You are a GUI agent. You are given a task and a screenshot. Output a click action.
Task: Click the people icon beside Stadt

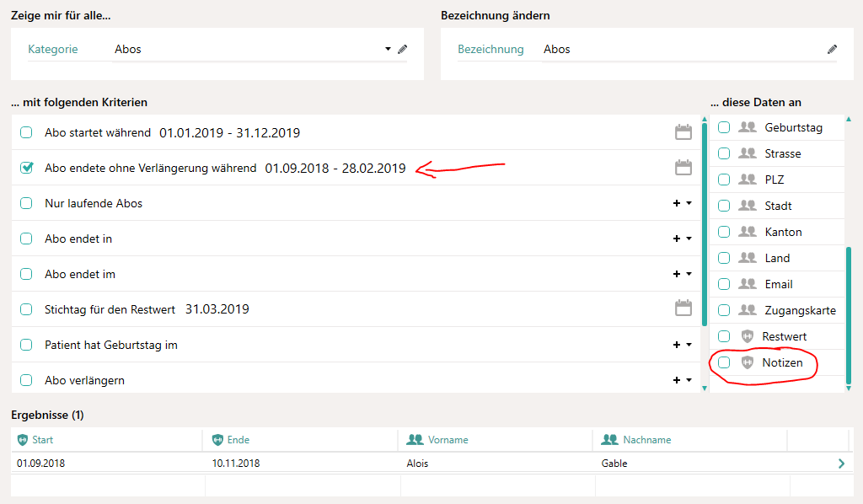(747, 206)
